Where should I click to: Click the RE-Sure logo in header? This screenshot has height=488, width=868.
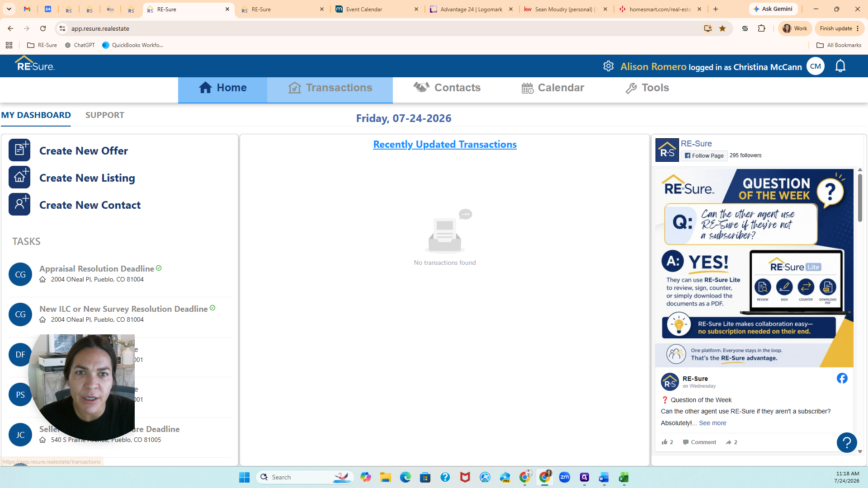point(35,64)
